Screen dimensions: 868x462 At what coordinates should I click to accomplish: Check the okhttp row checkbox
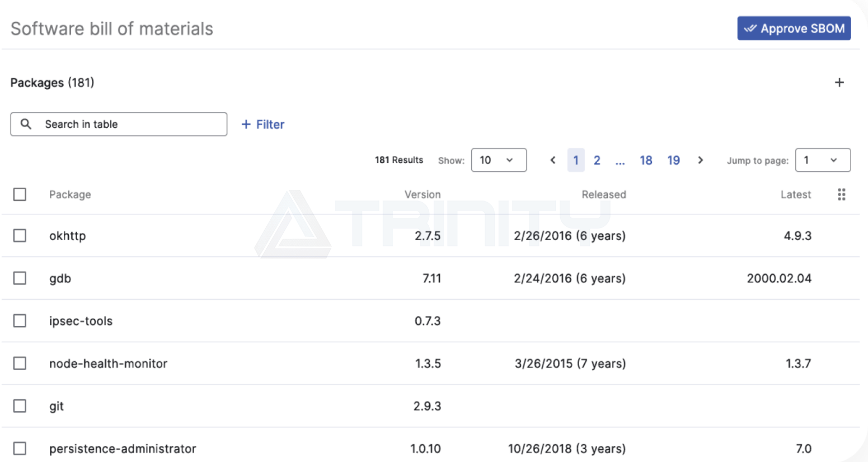tap(20, 235)
